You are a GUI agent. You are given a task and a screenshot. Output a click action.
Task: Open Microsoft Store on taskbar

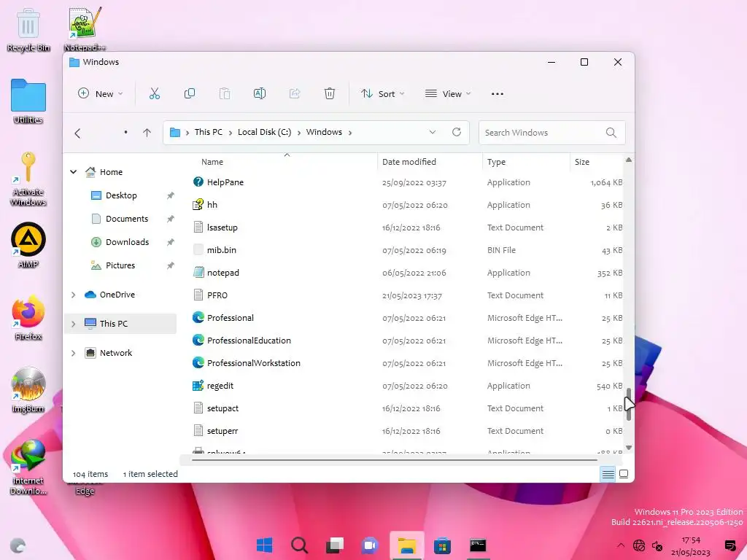(442, 545)
